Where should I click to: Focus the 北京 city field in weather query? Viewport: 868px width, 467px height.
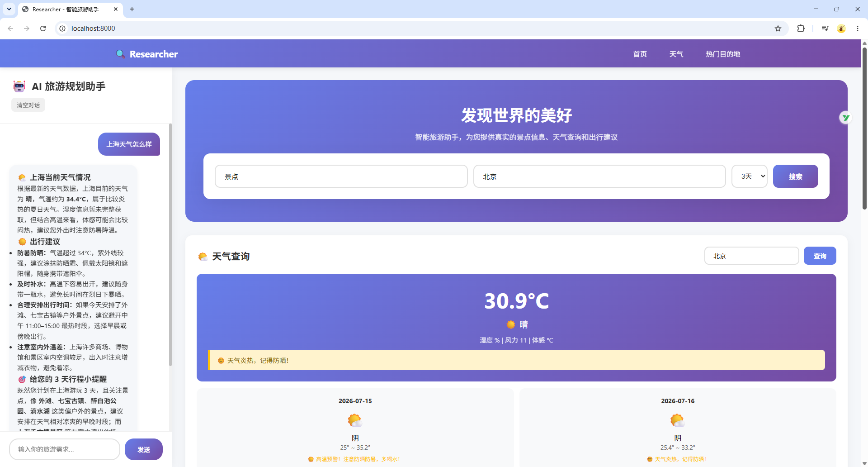pos(751,256)
